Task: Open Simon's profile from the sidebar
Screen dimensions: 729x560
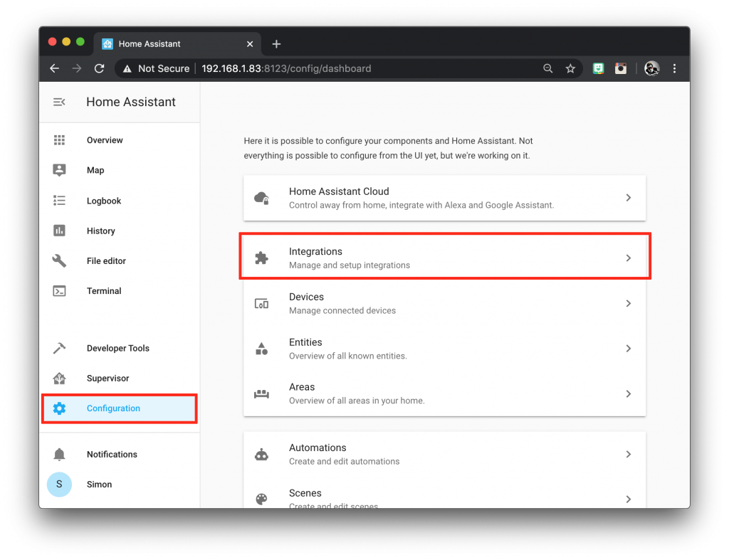Action: point(120,485)
